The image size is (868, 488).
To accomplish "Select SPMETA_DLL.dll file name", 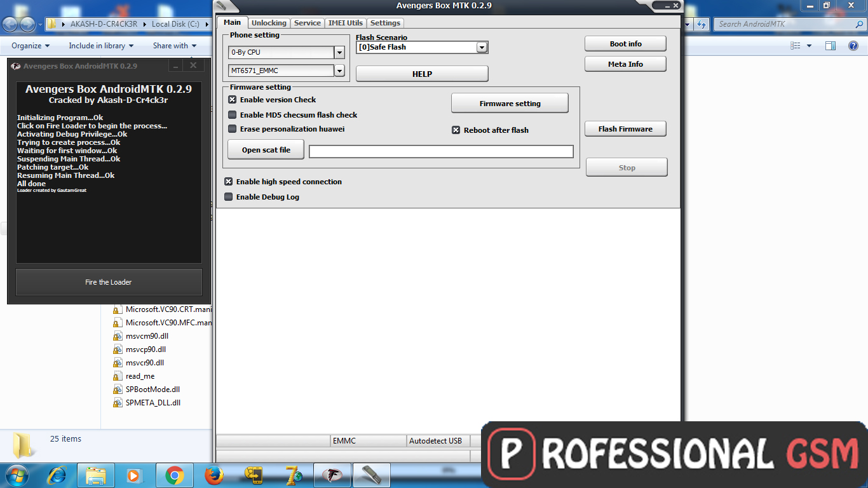I will (x=153, y=403).
